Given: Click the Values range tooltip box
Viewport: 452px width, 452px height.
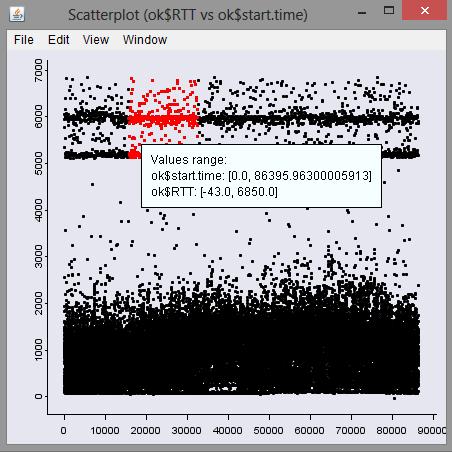Looking at the screenshot, I should tap(261, 176).
